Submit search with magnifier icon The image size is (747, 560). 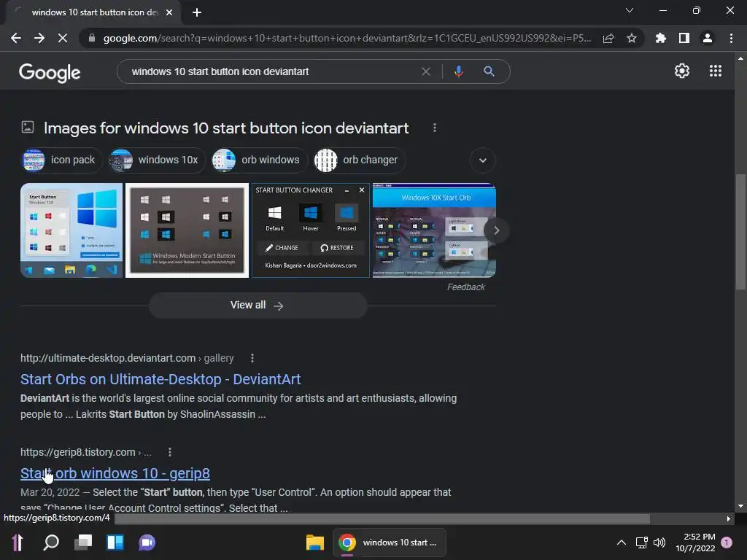489,71
